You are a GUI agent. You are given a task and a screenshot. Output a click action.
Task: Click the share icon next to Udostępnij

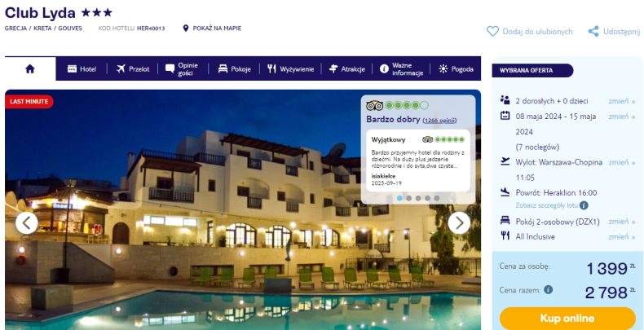coord(593,32)
